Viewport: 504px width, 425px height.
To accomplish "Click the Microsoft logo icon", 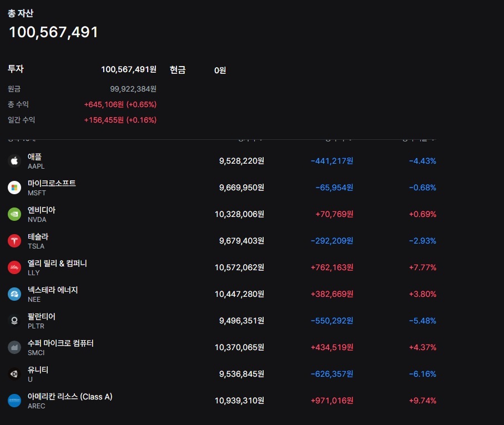I will (14, 188).
